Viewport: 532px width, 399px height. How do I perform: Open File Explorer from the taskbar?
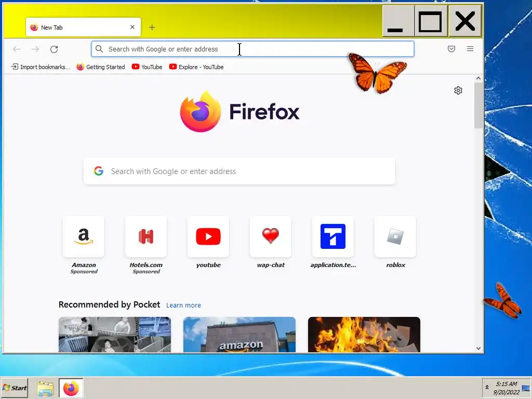[x=45, y=388]
